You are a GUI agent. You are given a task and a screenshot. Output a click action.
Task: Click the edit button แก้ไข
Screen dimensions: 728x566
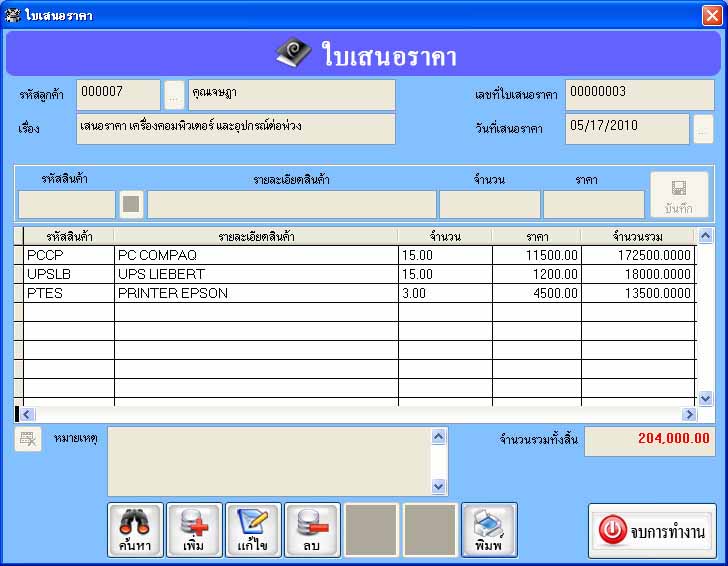[x=253, y=529]
